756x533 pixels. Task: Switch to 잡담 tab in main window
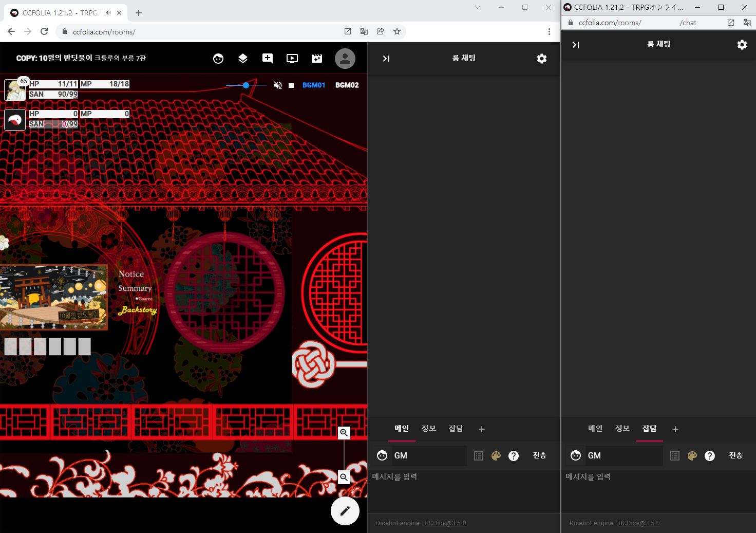coord(456,429)
